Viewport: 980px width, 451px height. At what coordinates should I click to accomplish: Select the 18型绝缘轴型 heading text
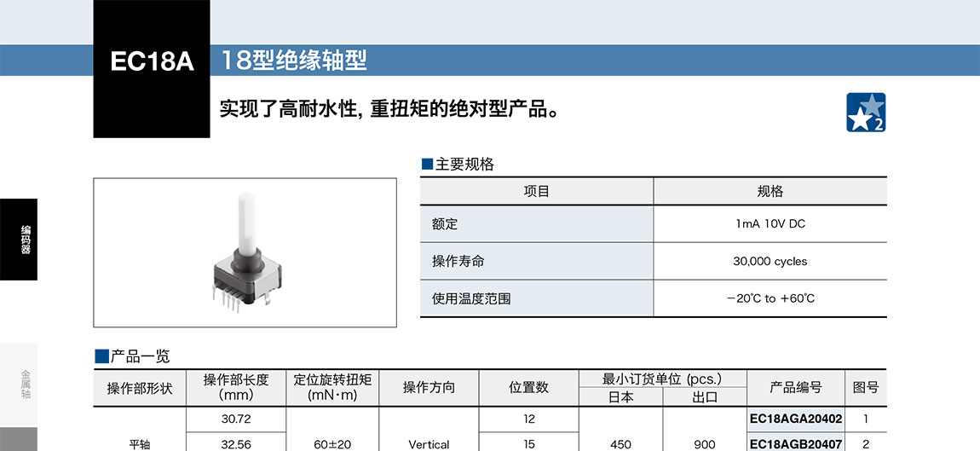294,61
